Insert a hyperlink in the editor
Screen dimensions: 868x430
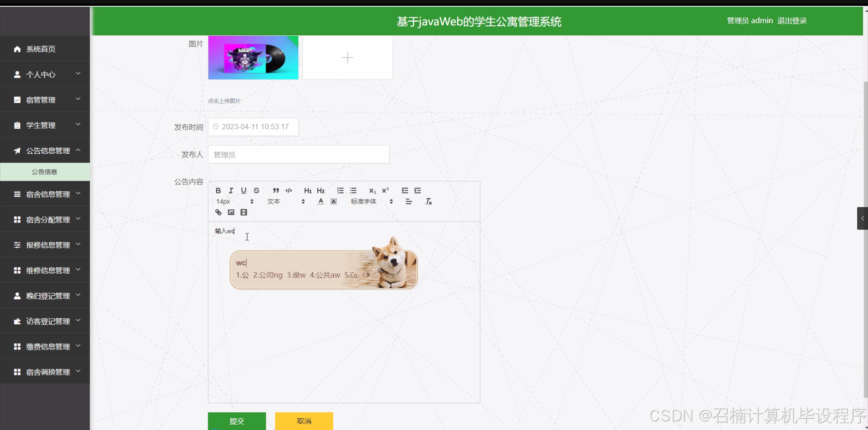click(218, 212)
